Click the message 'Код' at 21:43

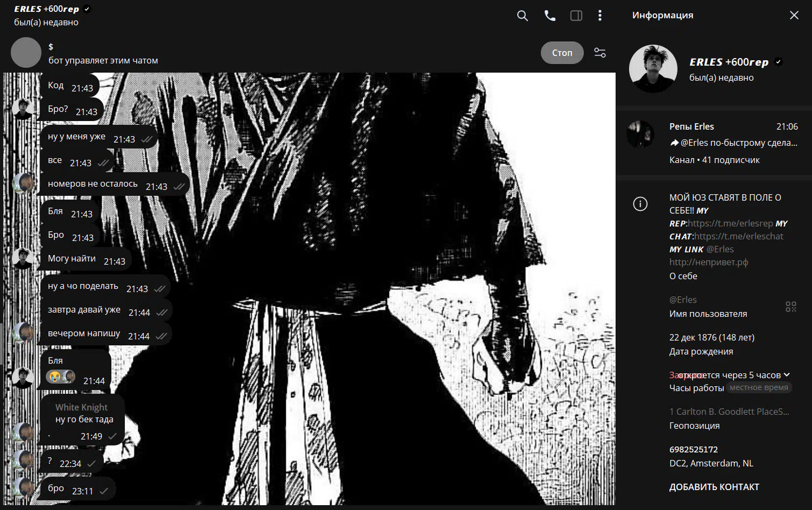click(x=70, y=86)
